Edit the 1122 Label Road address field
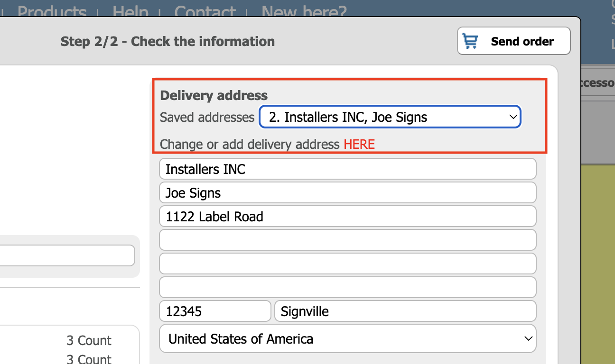Image resolution: width=615 pixels, height=364 pixels. coord(348,217)
